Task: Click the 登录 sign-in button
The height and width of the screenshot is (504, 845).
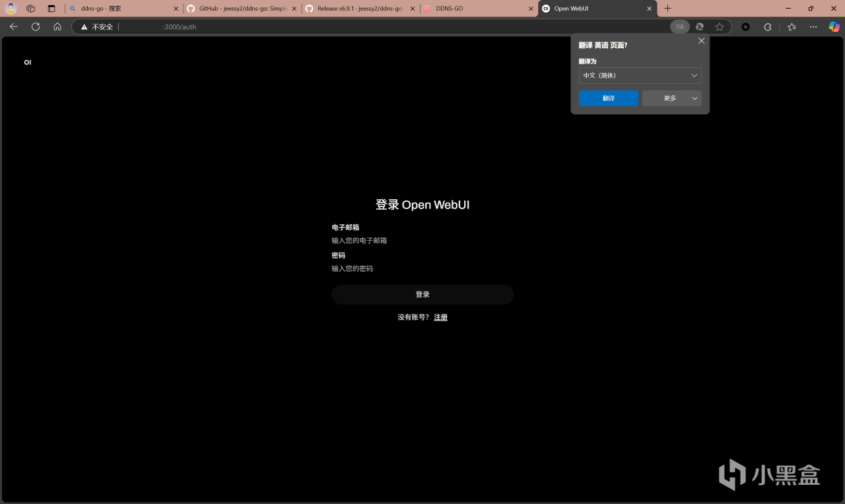Action: (x=422, y=294)
